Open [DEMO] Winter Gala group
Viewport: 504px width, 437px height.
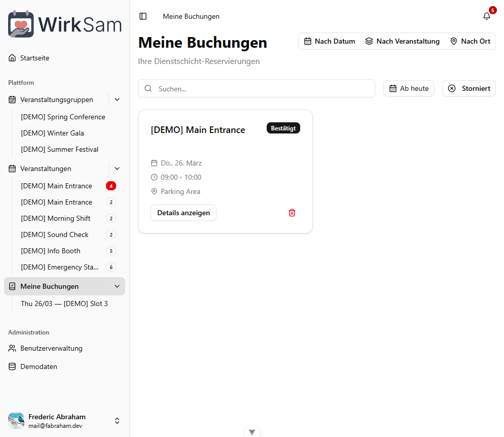[x=52, y=133]
